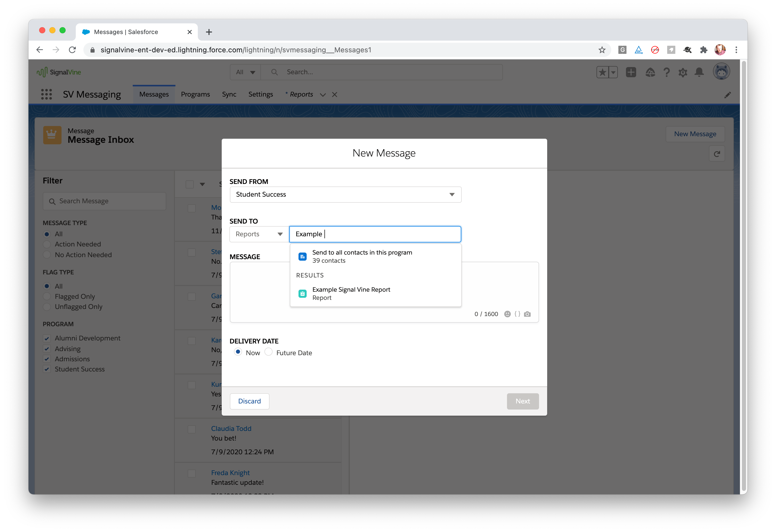Image resolution: width=776 pixels, height=532 pixels.
Task: Click the New Message button
Action: coord(695,134)
